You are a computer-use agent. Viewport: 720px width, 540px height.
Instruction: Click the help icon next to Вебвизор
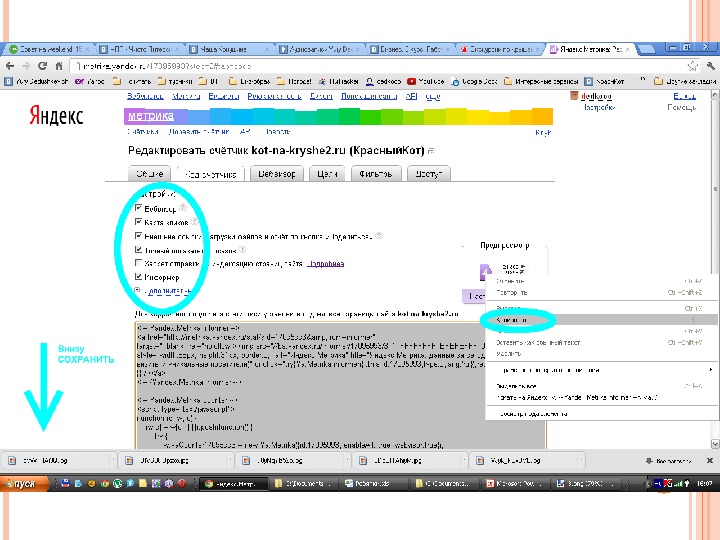[x=183, y=208]
